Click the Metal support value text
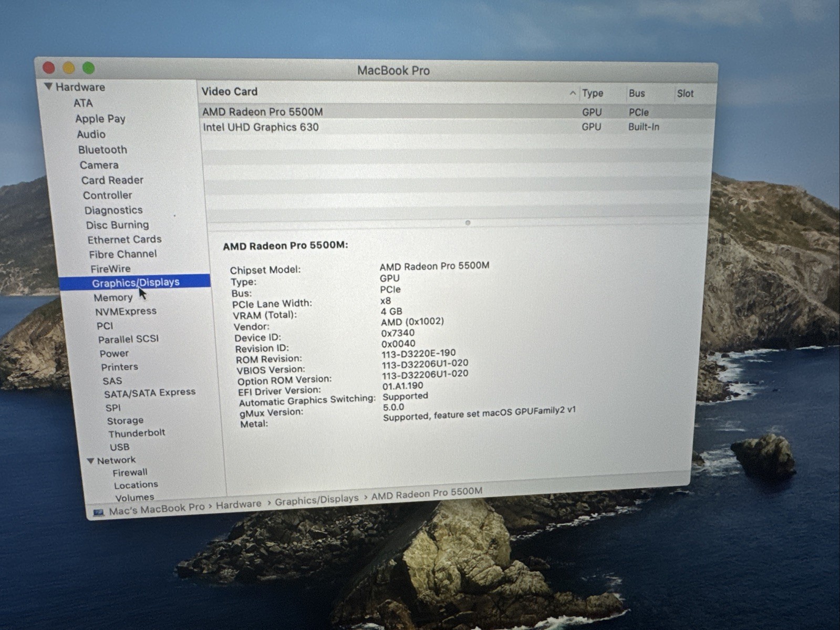The width and height of the screenshot is (840, 630). pyautogui.click(x=479, y=414)
